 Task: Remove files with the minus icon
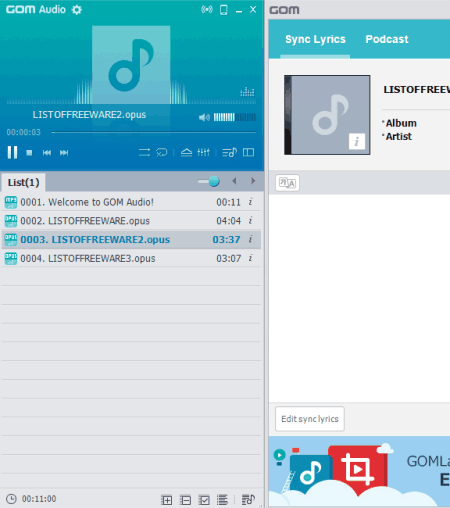click(x=185, y=500)
